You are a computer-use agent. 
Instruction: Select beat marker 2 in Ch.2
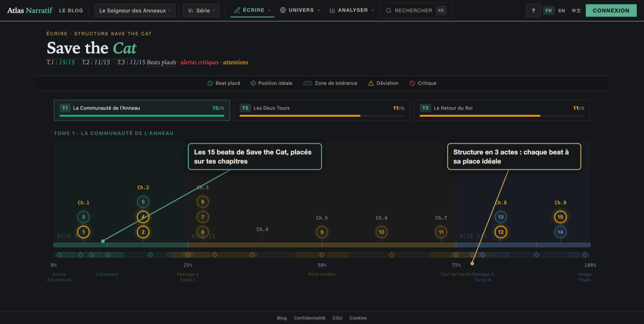coord(143,232)
